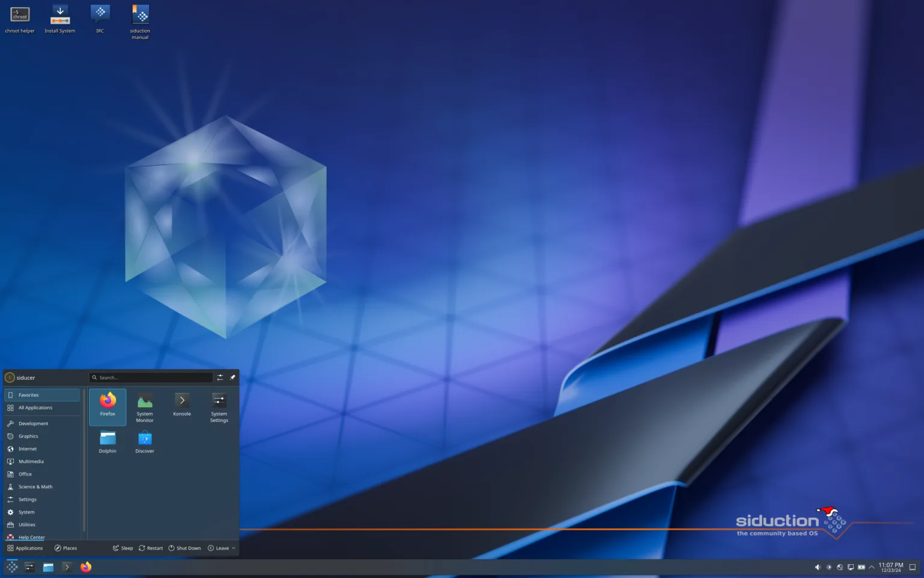Open Konsole terminal in Favorites grid
The image size is (924, 578).
click(182, 403)
